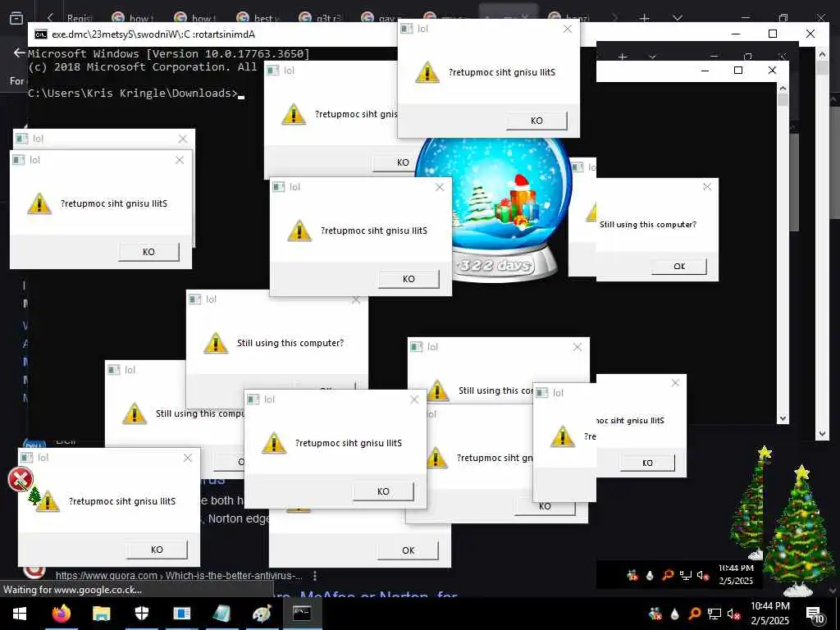The height and width of the screenshot is (630, 840).
Task: Click the cmd icon in Command Prompt title bar
Action: pyautogui.click(x=40, y=34)
